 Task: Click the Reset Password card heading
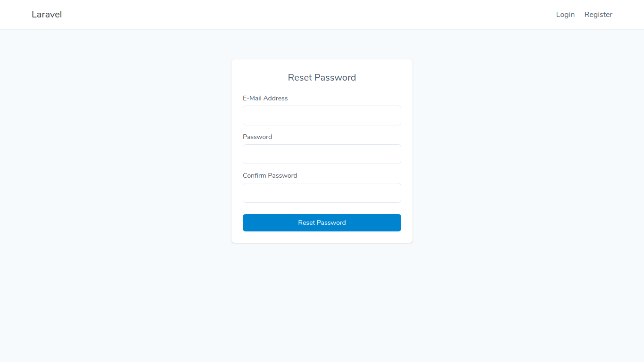[x=322, y=78]
